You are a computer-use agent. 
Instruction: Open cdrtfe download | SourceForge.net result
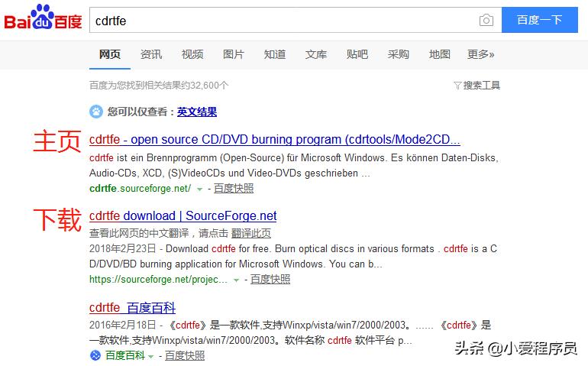point(183,215)
